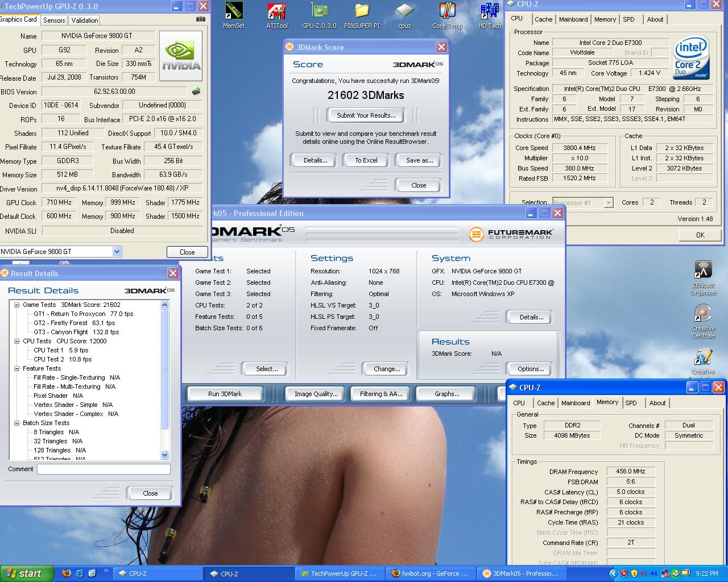Click Run 3DMark button
The image size is (728, 582).
[225, 394]
